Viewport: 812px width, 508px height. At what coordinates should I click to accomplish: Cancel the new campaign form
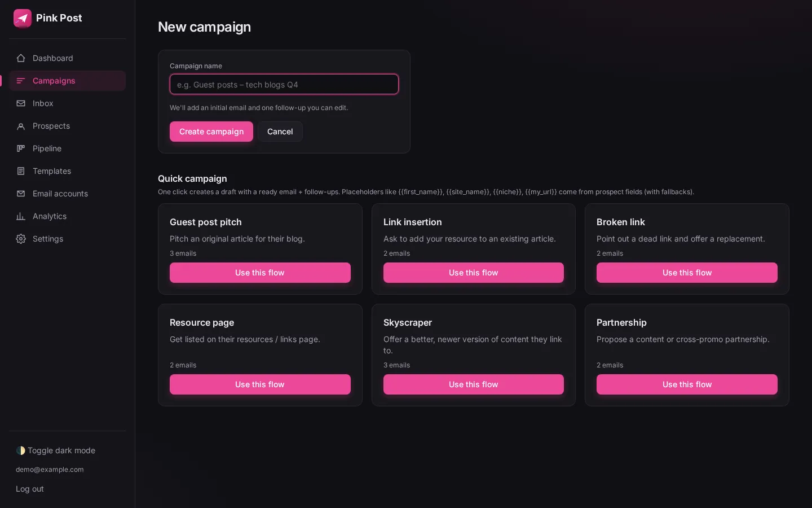tap(280, 132)
